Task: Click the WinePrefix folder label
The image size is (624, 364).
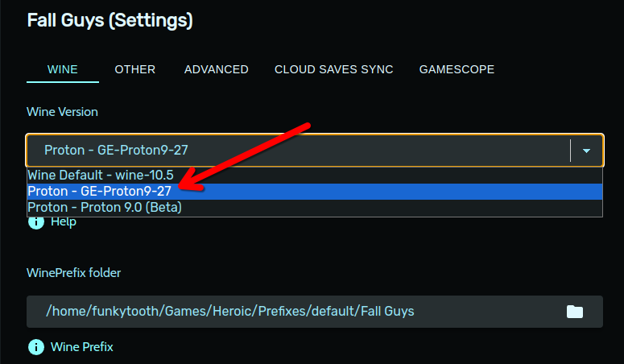Action: click(x=74, y=273)
